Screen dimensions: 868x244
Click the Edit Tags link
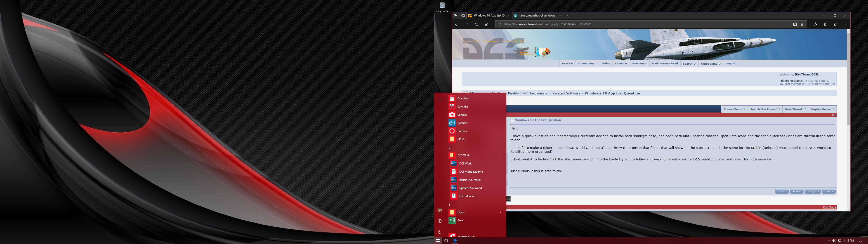click(x=829, y=207)
